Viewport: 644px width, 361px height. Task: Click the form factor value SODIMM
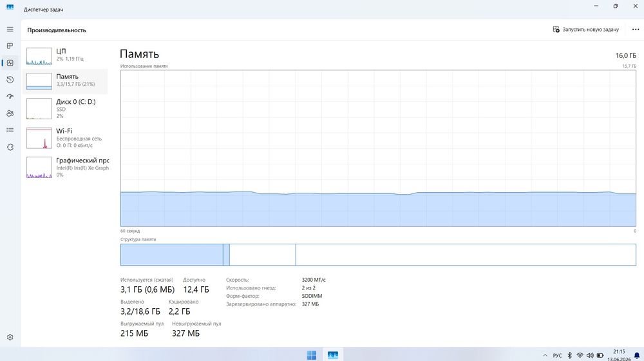coord(312,296)
